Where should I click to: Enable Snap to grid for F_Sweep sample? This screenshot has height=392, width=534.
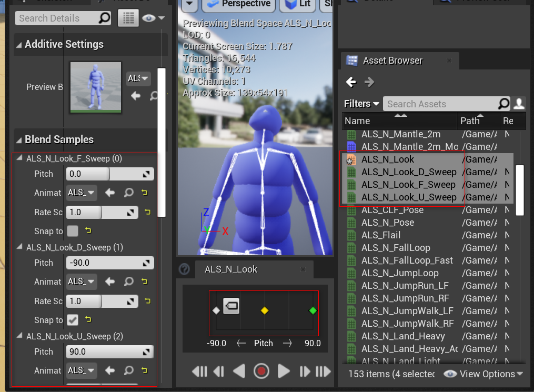tap(73, 231)
